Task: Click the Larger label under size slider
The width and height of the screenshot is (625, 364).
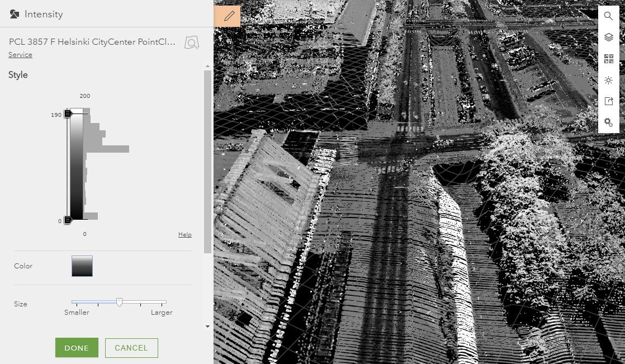Action: pyautogui.click(x=162, y=313)
